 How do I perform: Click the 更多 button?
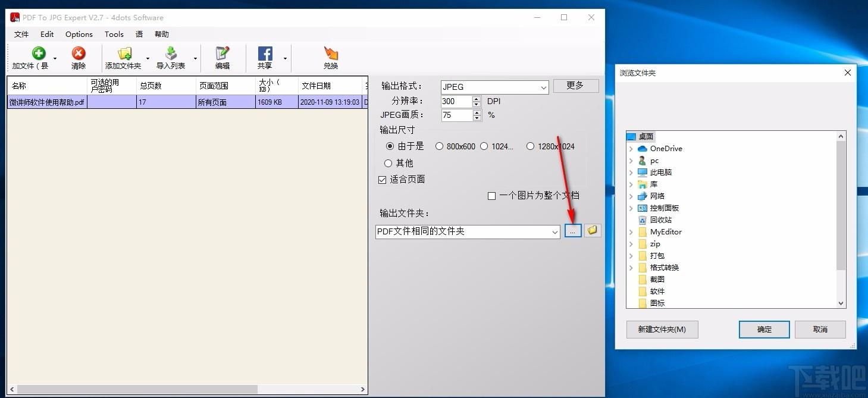click(x=576, y=86)
